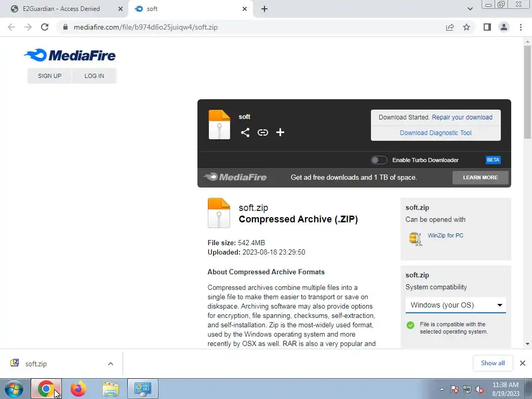Click 'Compressed Archive (.ZIP)' heading
The image size is (532, 399).
pyautogui.click(x=298, y=219)
